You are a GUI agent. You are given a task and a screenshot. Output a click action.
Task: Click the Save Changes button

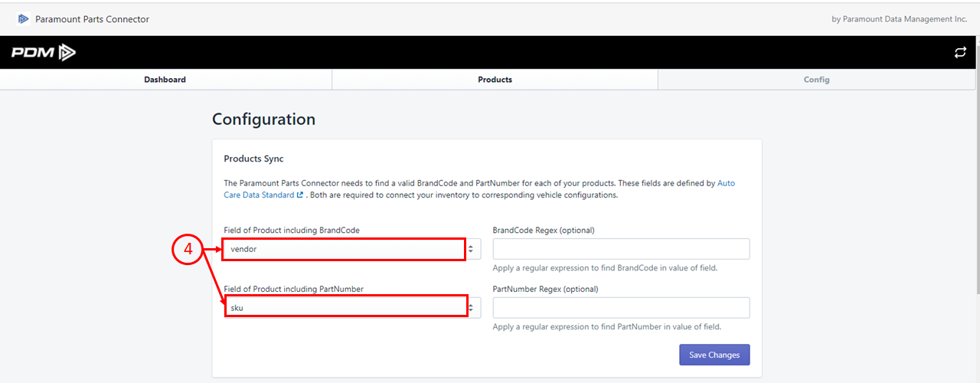714,355
